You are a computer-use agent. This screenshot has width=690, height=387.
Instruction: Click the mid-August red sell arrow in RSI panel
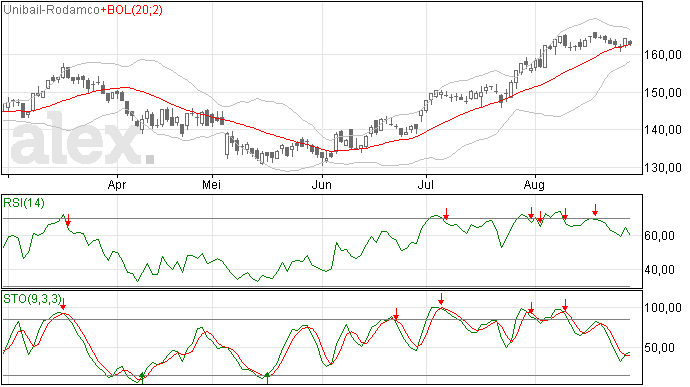(x=595, y=210)
